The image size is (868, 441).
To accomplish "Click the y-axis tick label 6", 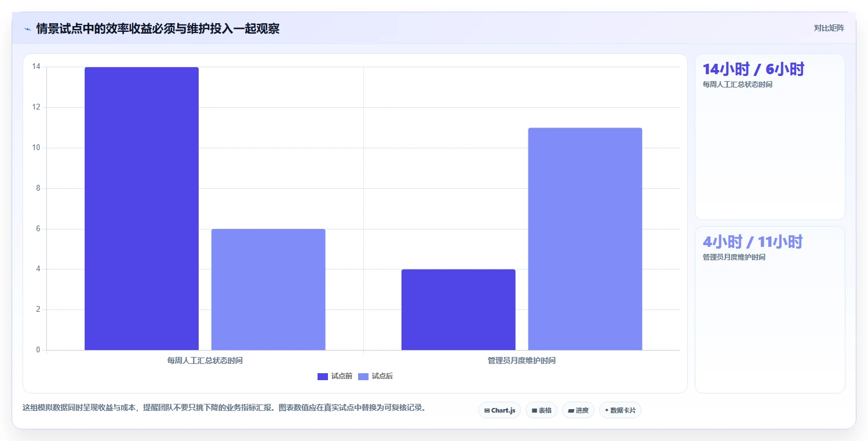I will [38, 229].
